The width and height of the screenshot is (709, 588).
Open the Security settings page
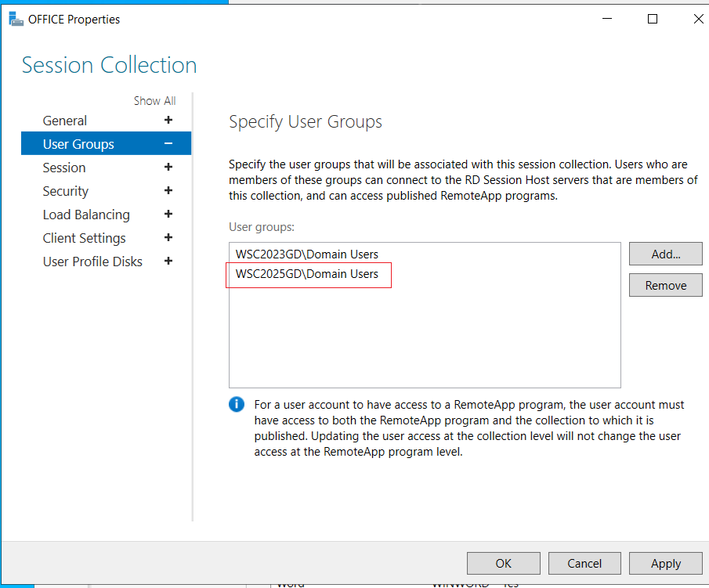click(x=66, y=191)
